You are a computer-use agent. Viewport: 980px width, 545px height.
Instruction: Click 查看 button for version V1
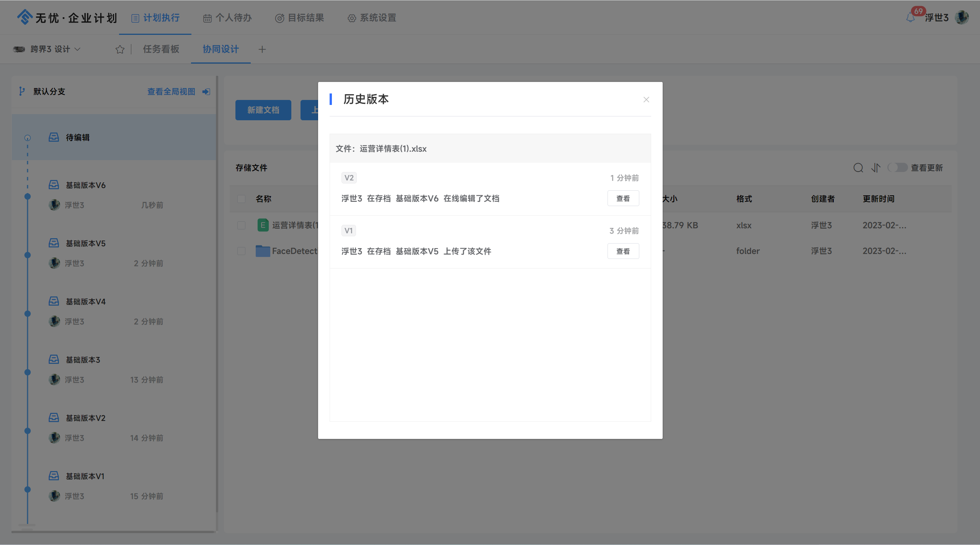623,251
